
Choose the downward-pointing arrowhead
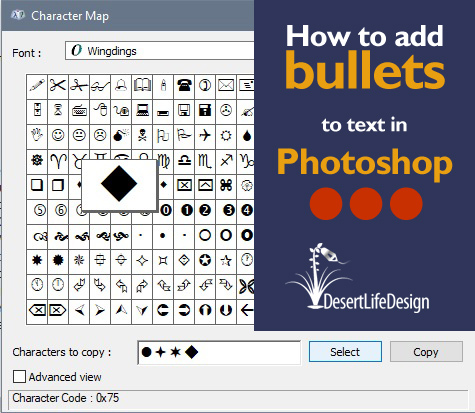click(142, 311)
